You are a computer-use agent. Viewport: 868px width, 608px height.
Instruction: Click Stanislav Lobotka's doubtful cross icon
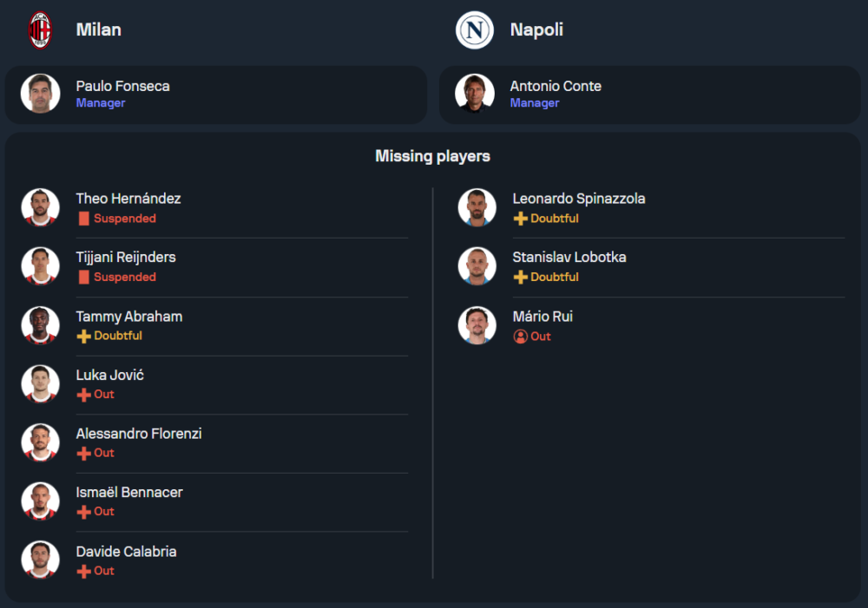point(520,278)
